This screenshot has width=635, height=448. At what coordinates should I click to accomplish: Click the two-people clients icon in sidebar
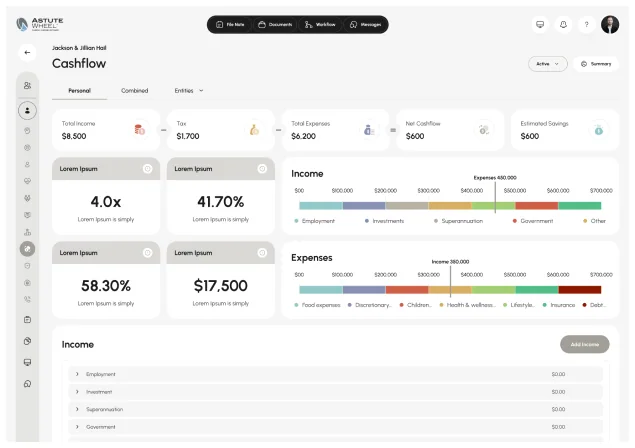tap(27, 85)
